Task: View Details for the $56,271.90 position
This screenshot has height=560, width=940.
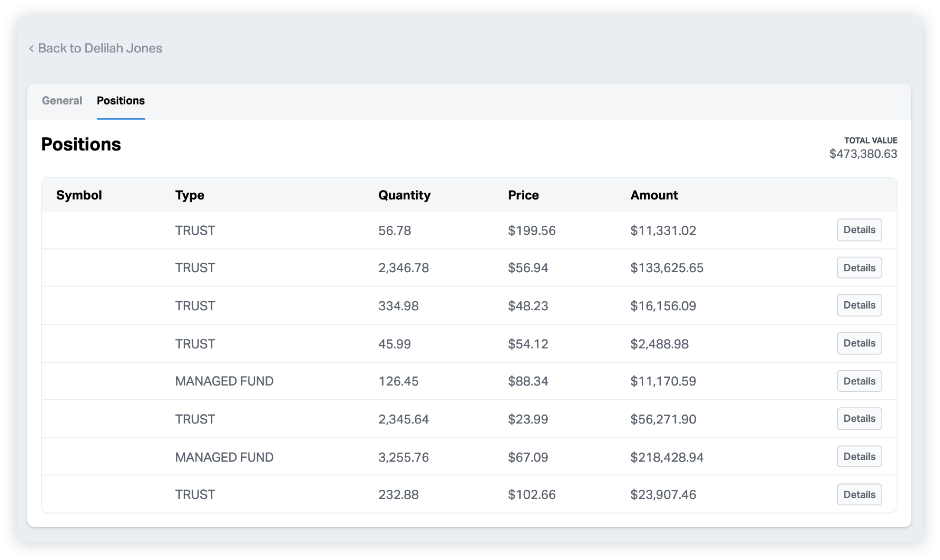Action: click(859, 419)
